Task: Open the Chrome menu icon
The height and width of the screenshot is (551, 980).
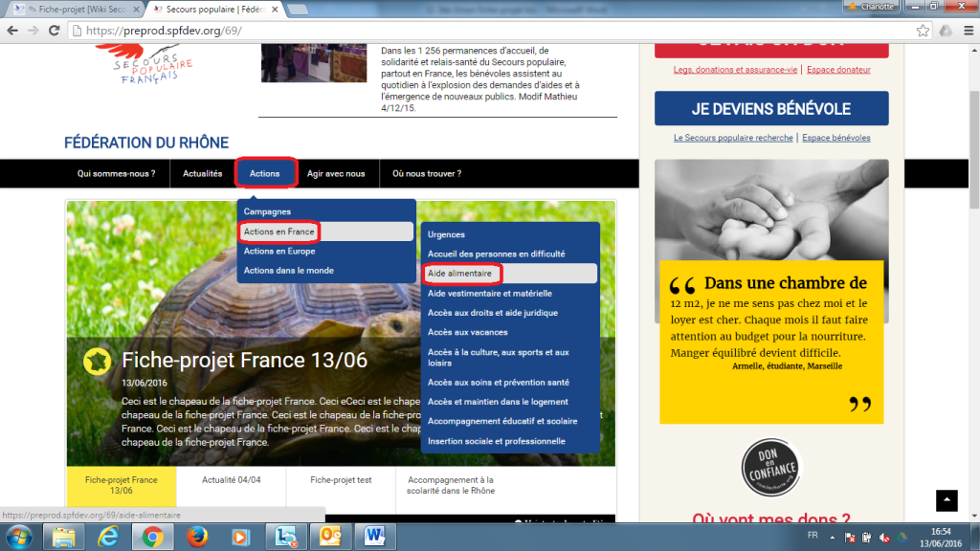Action: (x=969, y=31)
